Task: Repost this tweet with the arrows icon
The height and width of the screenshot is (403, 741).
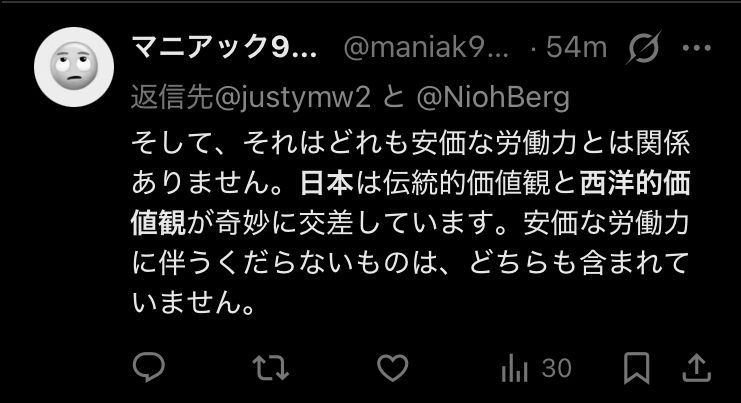Action: [x=270, y=368]
